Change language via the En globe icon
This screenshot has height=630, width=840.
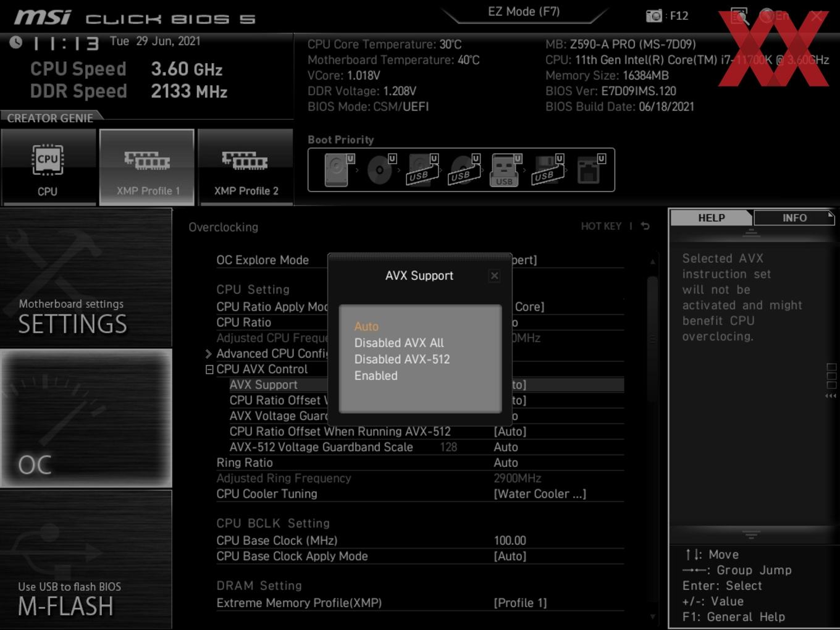point(774,16)
